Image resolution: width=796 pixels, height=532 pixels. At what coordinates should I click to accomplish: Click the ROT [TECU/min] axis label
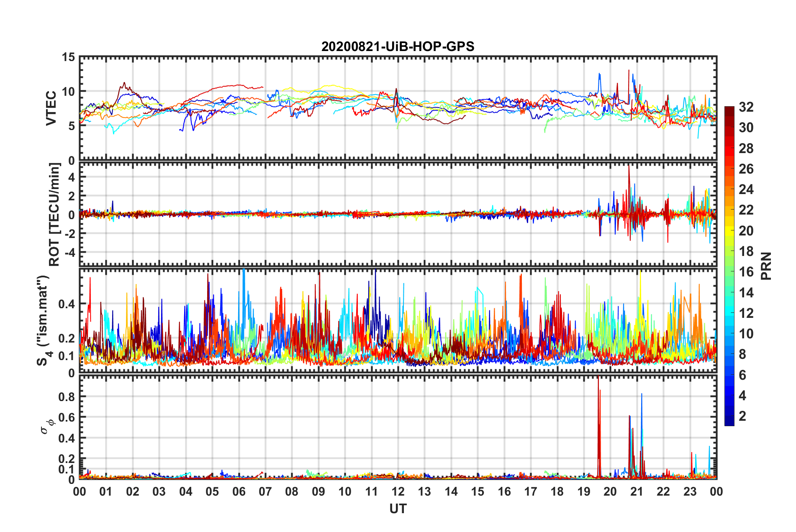click(x=54, y=215)
